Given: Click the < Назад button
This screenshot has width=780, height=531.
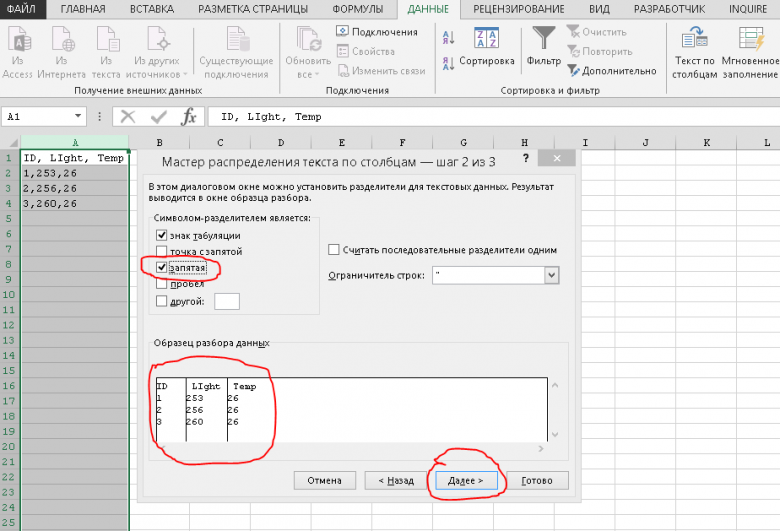Looking at the screenshot, I should [396, 481].
